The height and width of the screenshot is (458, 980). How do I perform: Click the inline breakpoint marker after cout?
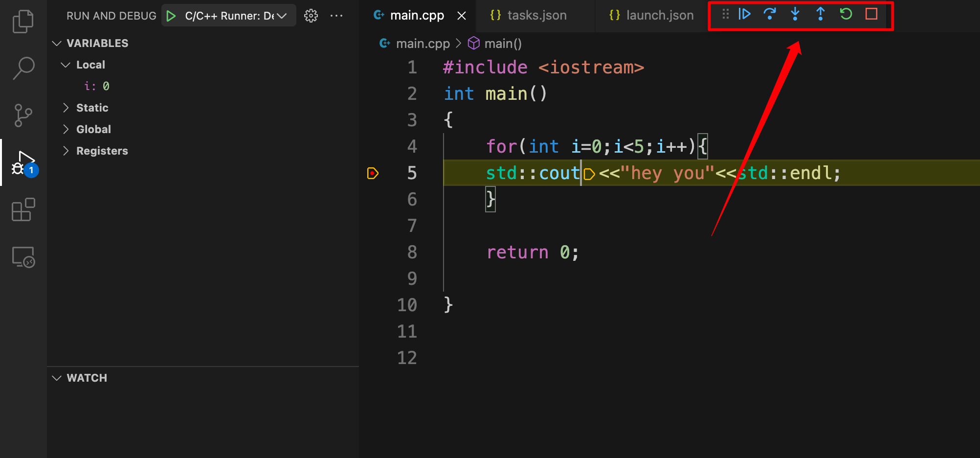coord(589,174)
